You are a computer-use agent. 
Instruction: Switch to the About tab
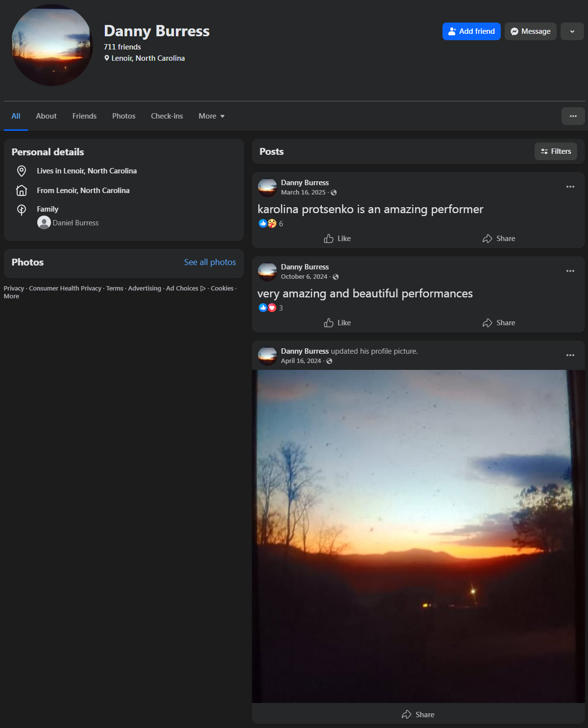coord(46,116)
